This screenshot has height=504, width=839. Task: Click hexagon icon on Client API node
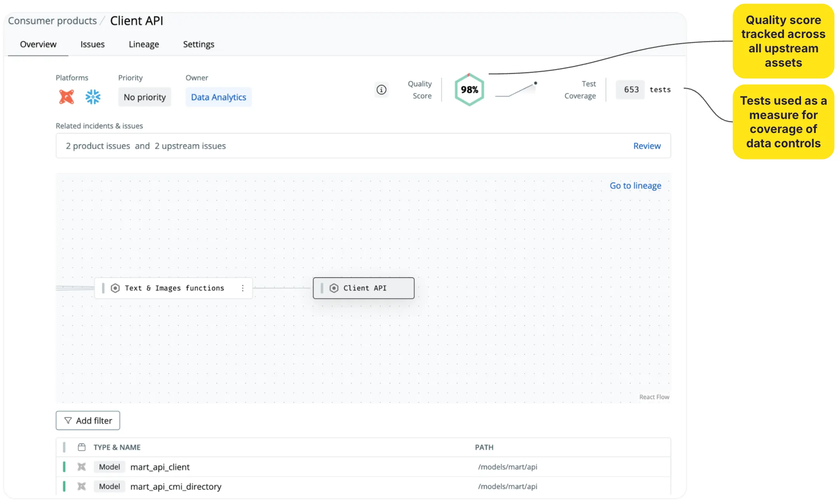click(334, 288)
